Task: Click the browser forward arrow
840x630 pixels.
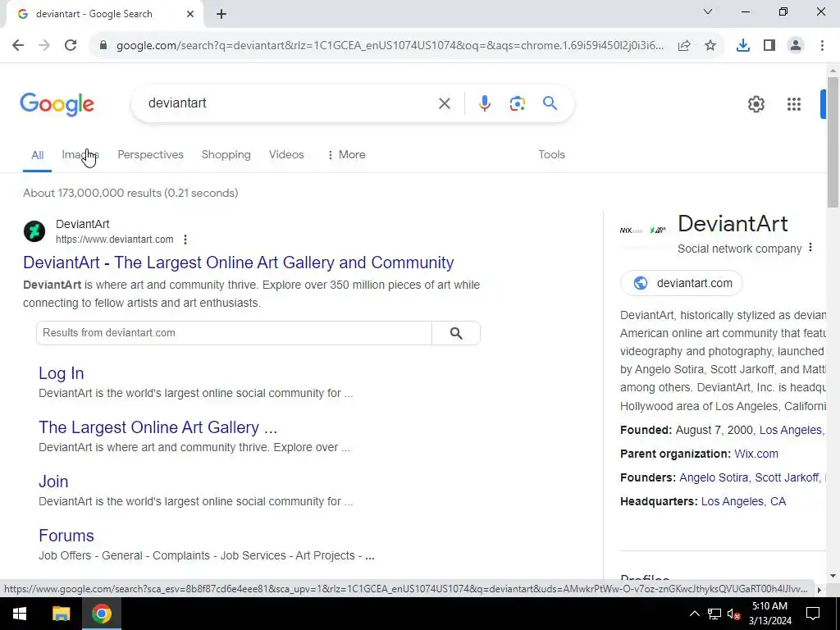Action: click(x=44, y=45)
